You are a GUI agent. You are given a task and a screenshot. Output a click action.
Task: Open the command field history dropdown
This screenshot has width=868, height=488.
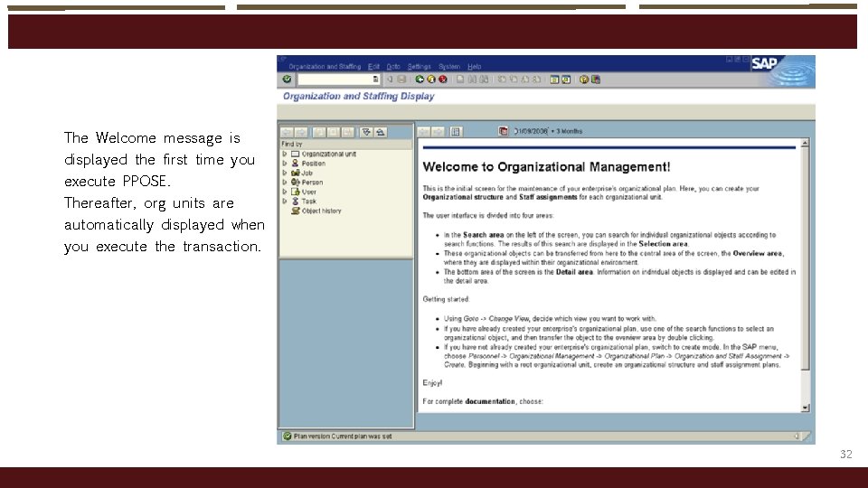(375, 80)
